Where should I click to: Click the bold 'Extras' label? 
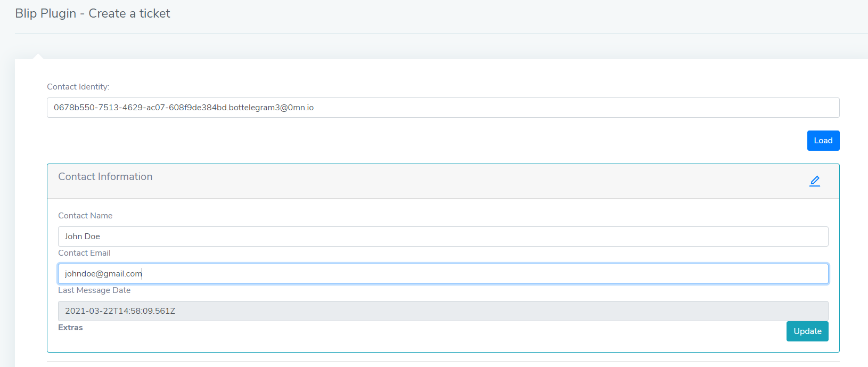pyautogui.click(x=70, y=328)
